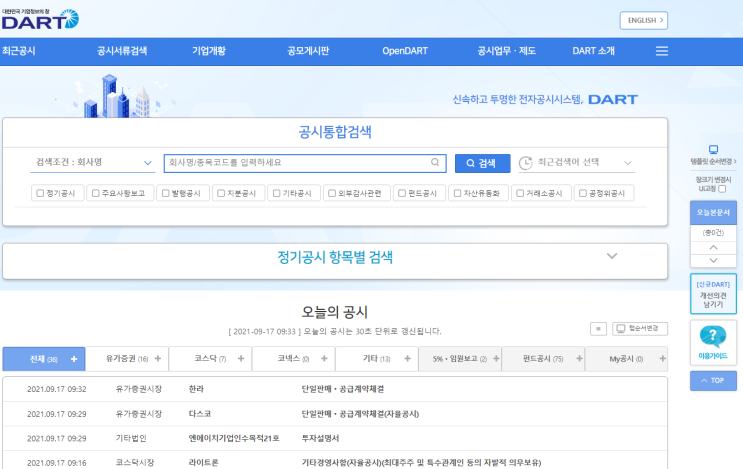Screen dimensions: 743x469
Task: Open the 공시서류검색 menu
Action: (122, 51)
